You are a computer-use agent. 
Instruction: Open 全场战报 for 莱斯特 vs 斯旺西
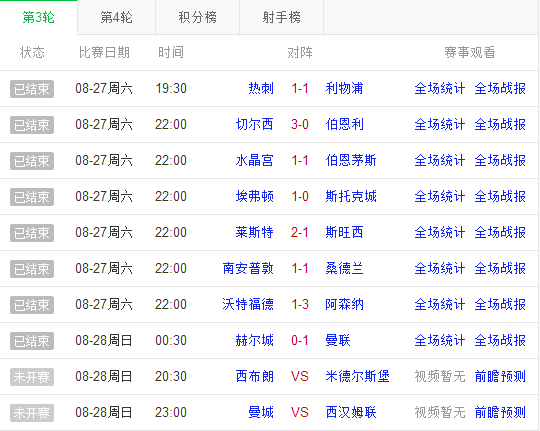click(x=500, y=233)
